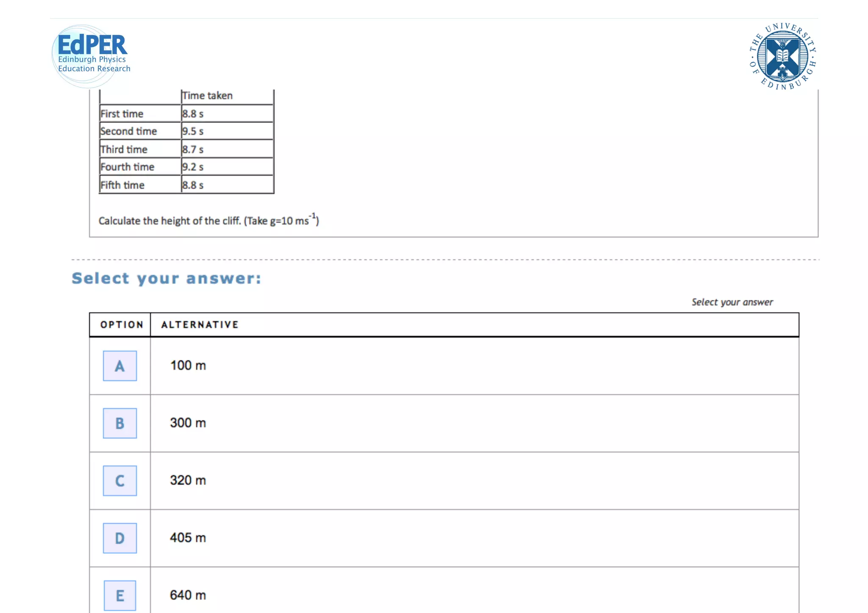Screen dimensions: 868x613
Task: Click the Fourth time row label
Action: point(127,167)
